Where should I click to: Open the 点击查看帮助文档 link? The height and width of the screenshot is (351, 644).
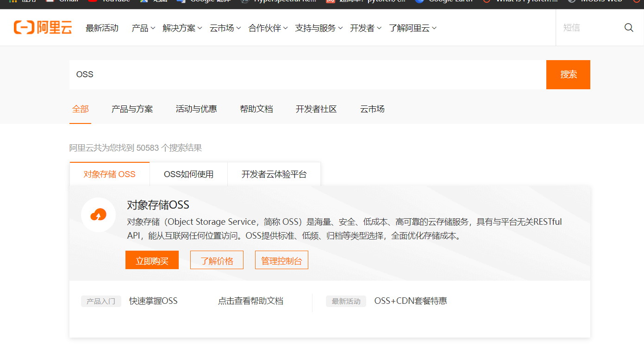[250, 301]
